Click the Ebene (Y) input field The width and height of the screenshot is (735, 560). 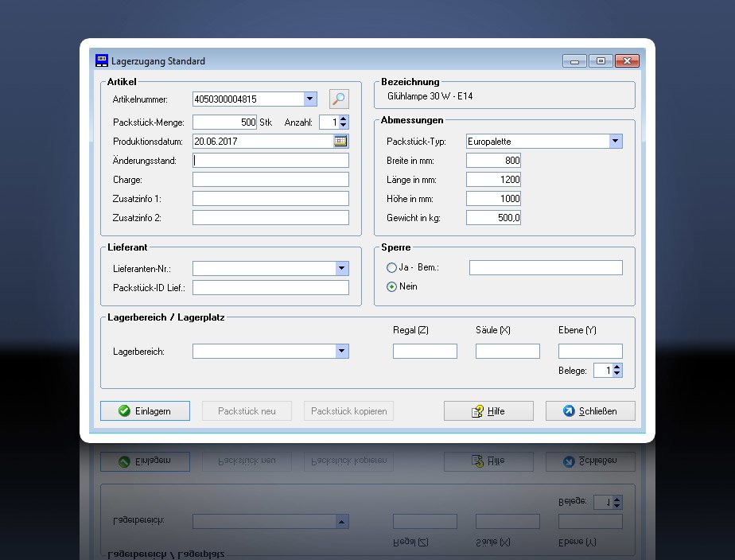[590, 351]
